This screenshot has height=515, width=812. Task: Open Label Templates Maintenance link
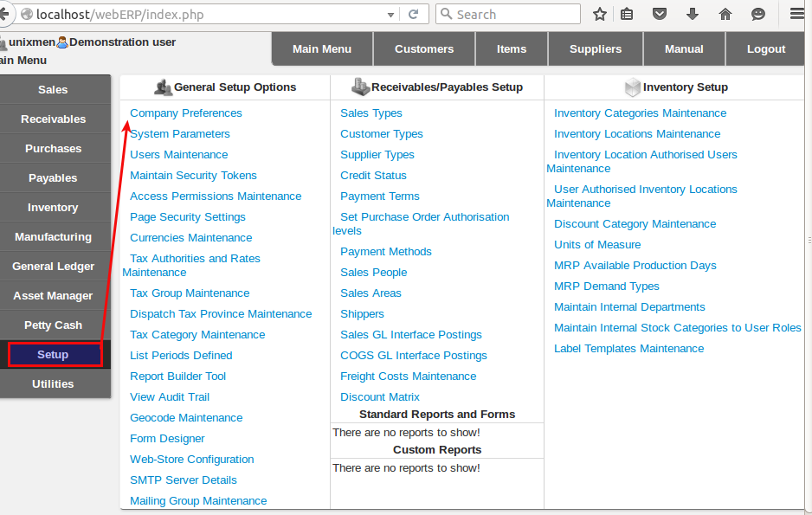pos(628,349)
